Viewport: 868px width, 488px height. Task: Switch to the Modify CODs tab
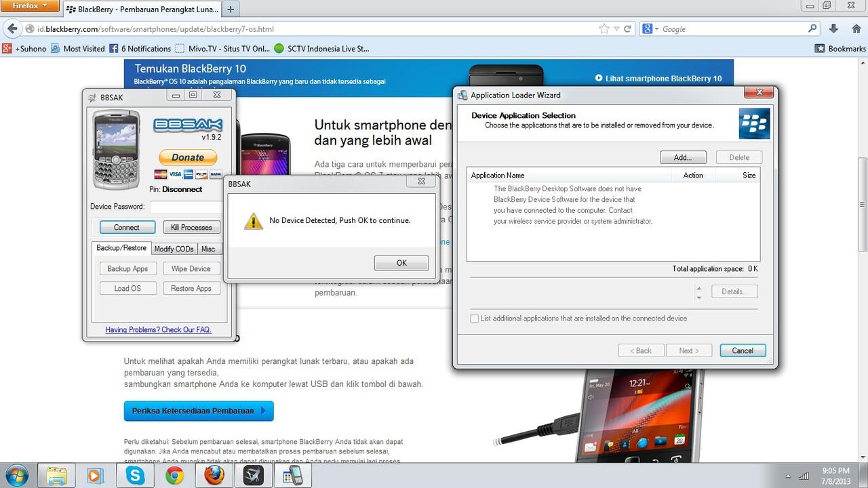tap(174, 249)
